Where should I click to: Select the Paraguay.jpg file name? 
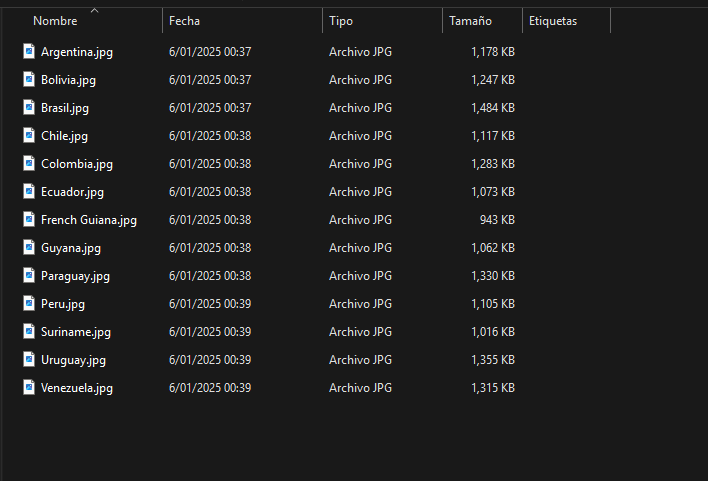pyautogui.click(x=75, y=276)
